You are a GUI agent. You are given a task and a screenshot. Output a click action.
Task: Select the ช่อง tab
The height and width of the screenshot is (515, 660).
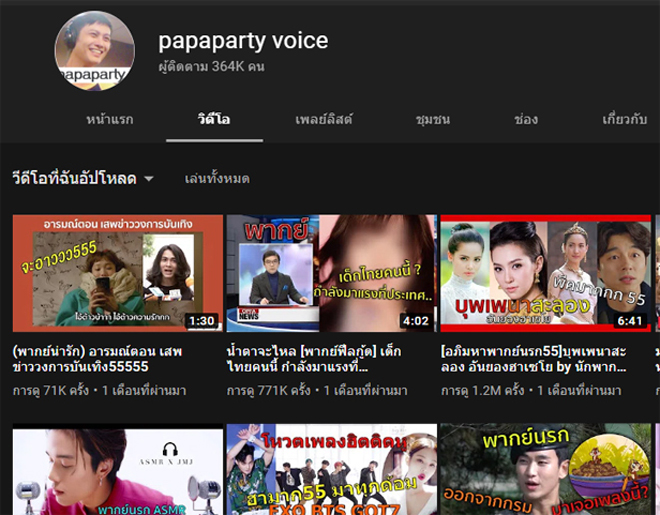[x=526, y=119]
